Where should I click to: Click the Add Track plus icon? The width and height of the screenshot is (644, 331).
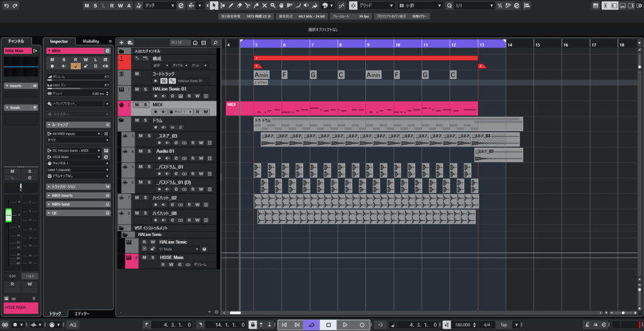coord(121,42)
